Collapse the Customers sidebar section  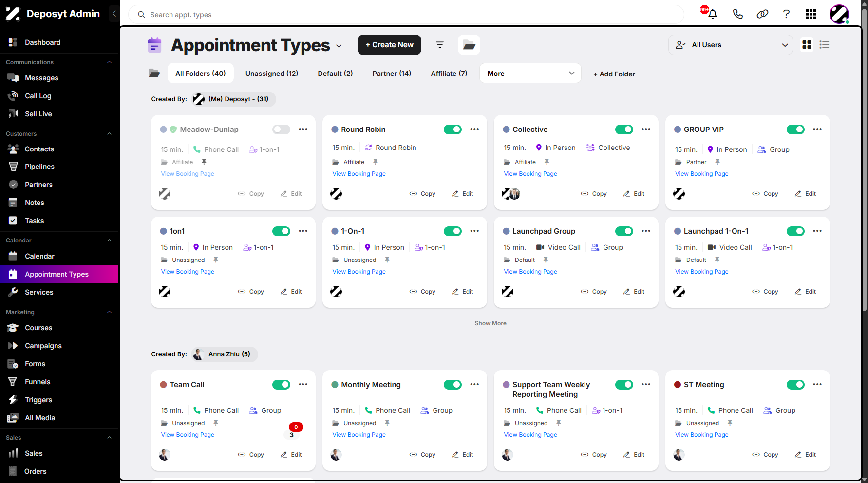(109, 134)
